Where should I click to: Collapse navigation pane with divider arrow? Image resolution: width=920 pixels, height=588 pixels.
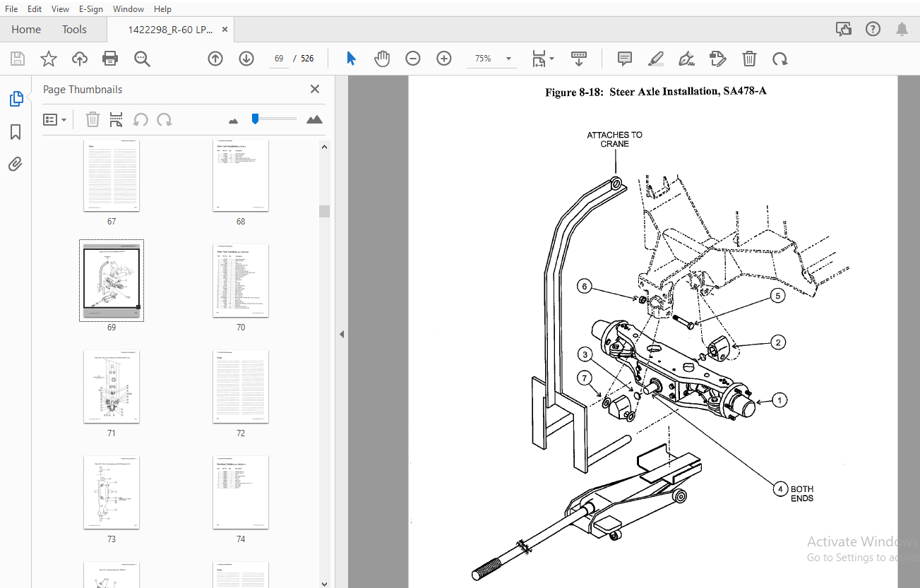coord(342,334)
